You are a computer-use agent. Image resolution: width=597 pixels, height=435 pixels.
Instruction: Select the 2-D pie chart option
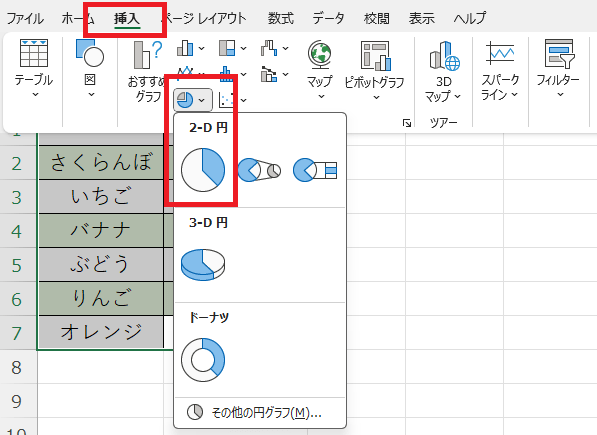pos(203,170)
